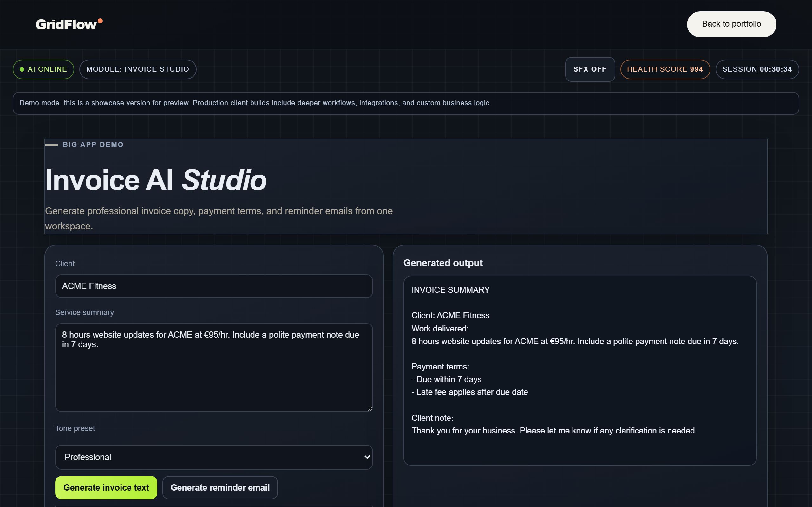Open the Tone preset dropdown

214,457
